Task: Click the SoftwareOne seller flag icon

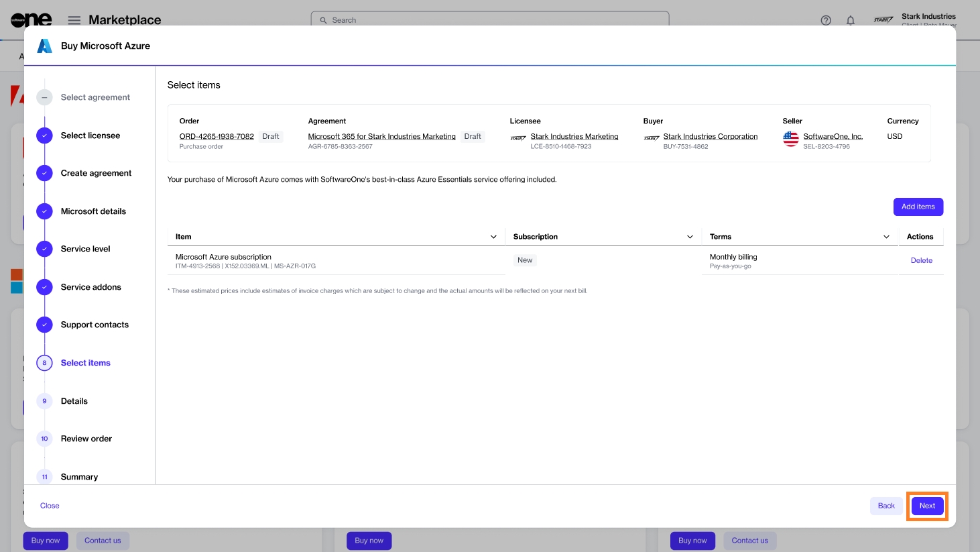Action: tap(791, 139)
